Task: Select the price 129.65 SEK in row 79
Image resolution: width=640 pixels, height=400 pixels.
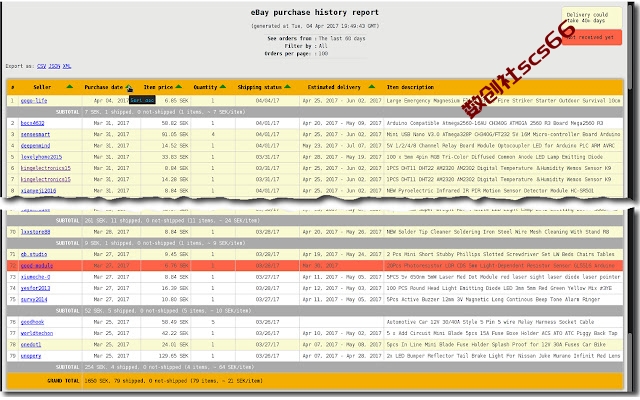Action: click(173, 356)
